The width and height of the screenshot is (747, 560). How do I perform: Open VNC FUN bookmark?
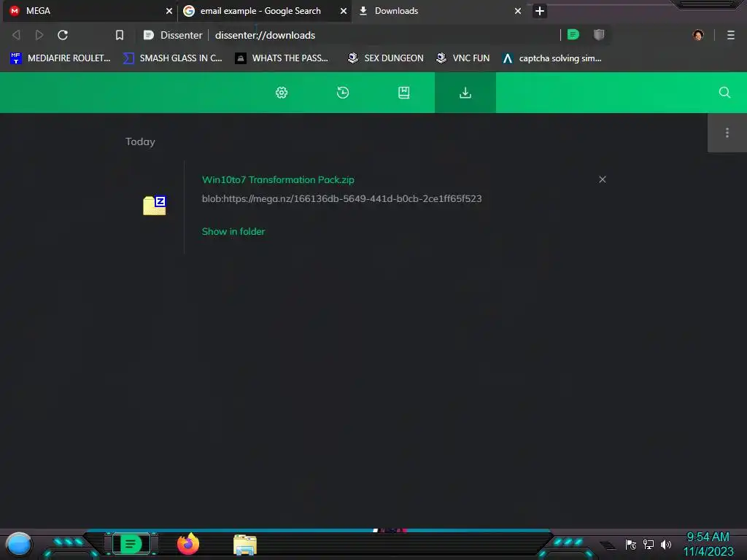(462, 58)
